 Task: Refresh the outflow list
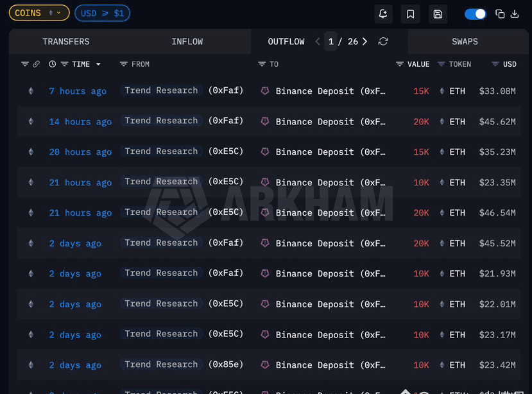pyautogui.click(x=383, y=42)
